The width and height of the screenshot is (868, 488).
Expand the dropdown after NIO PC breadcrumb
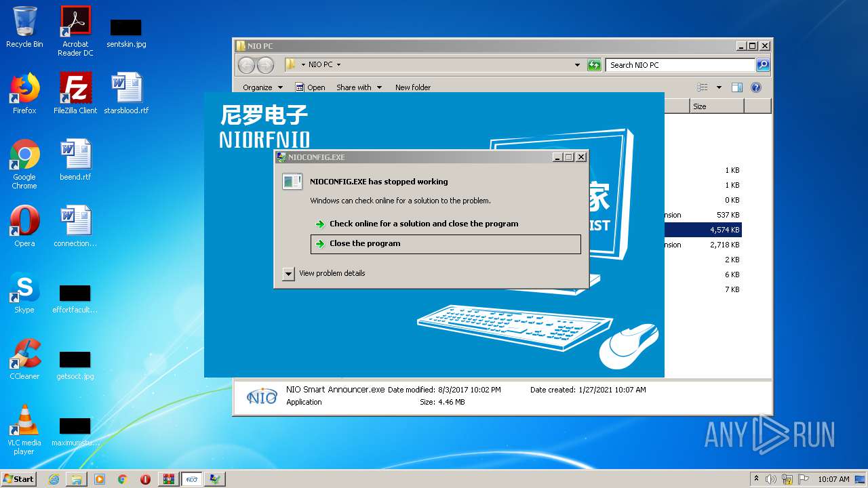coord(338,65)
